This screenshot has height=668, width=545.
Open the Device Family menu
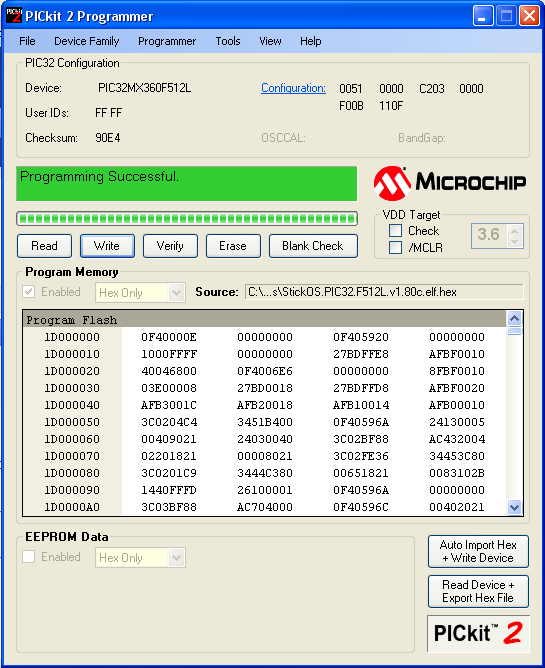click(87, 41)
